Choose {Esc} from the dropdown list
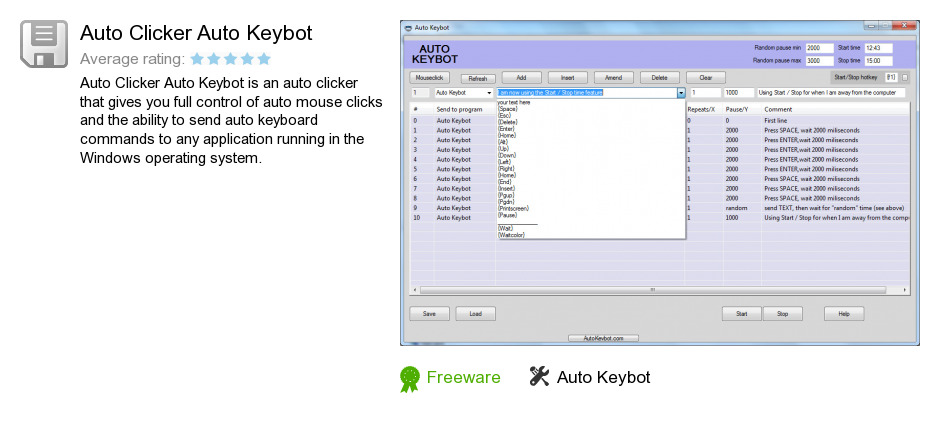The height and width of the screenshot is (423, 940). click(505, 116)
